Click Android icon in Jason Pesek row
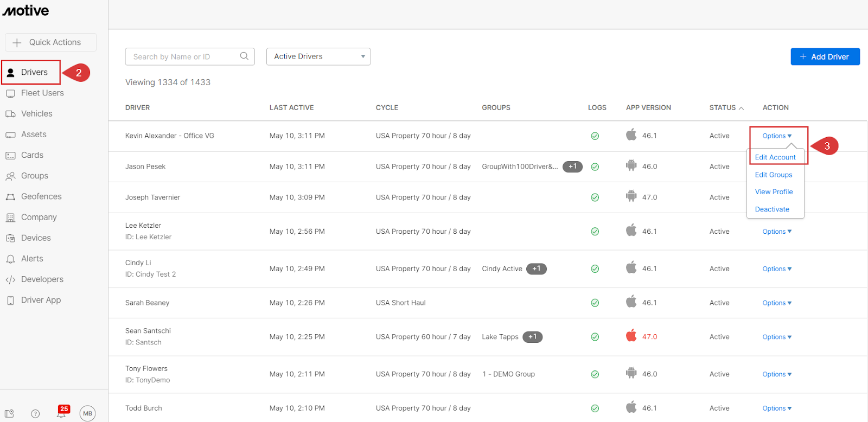 tap(631, 165)
